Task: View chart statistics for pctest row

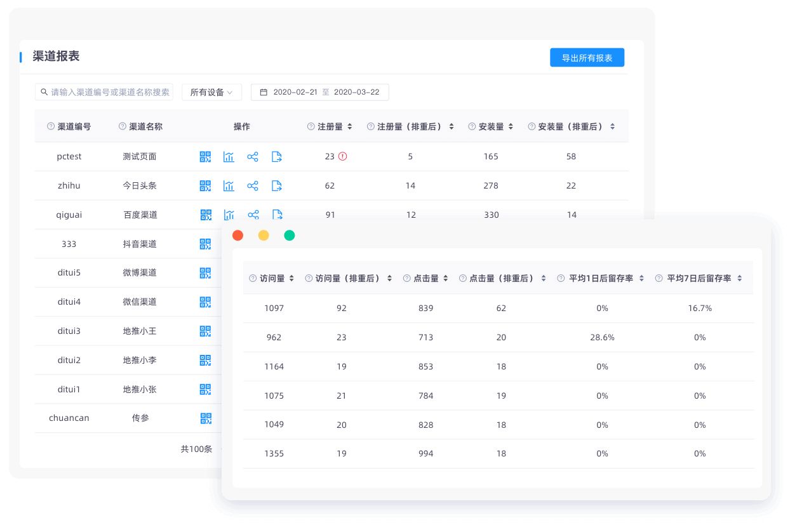Action: 229,157
